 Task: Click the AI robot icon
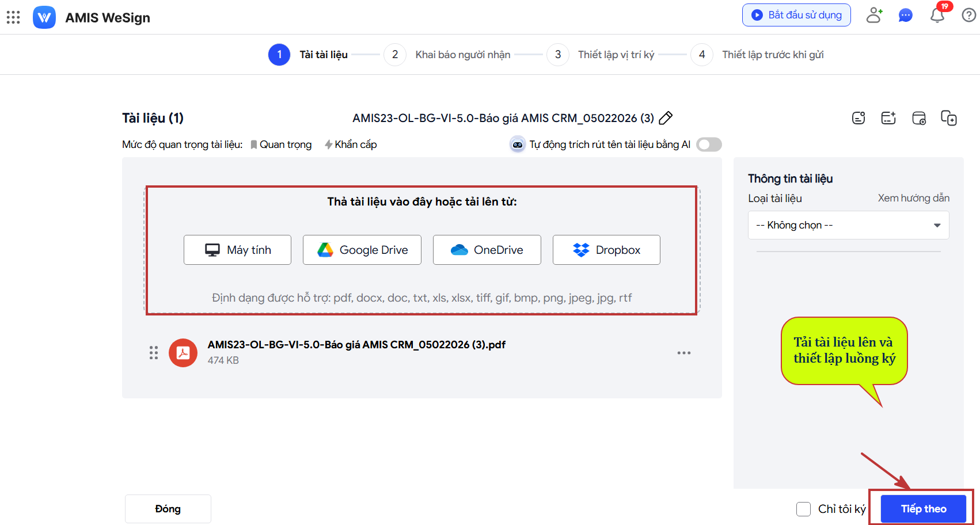tap(518, 144)
